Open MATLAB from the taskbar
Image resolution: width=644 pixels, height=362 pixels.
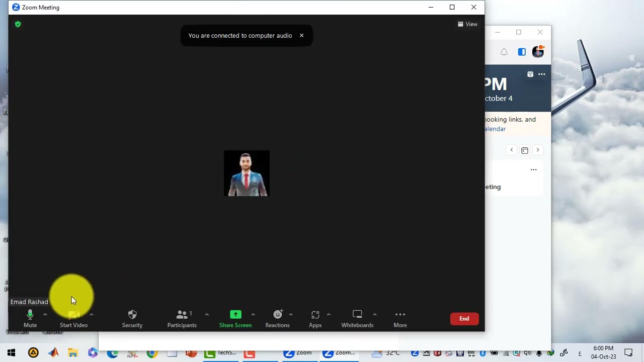pos(53,353)
